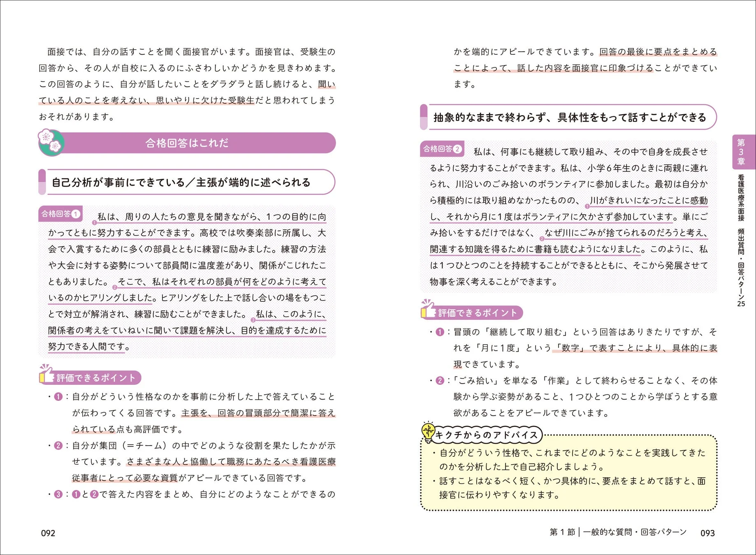Screen dimensions: 756x555
Task: Click page number 093
Action: tap(707, 533)
